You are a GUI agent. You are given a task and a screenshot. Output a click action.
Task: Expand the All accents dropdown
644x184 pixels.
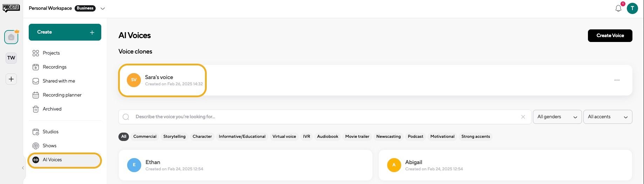click(x=607, y=117)
